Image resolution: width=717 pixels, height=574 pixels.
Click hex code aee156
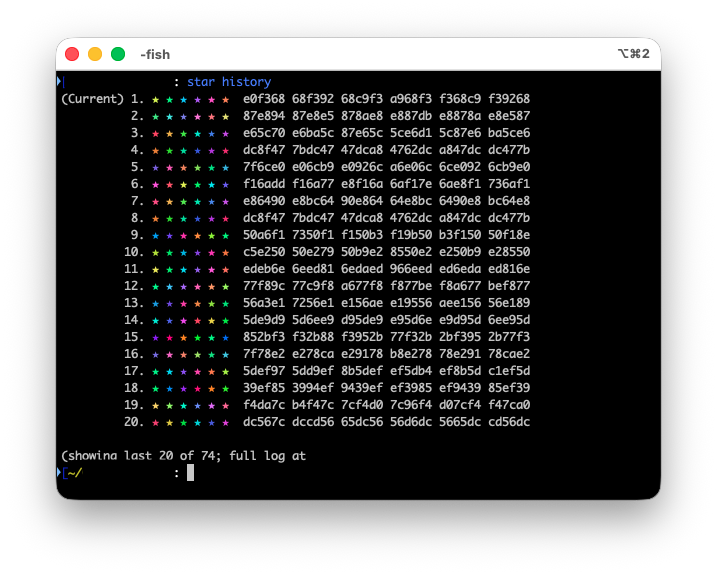(x=460, y=302)
